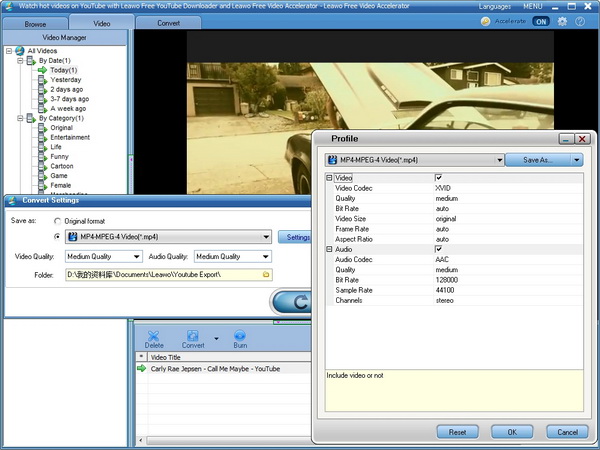Choose the Original format radio button

(x=57, y=221)
